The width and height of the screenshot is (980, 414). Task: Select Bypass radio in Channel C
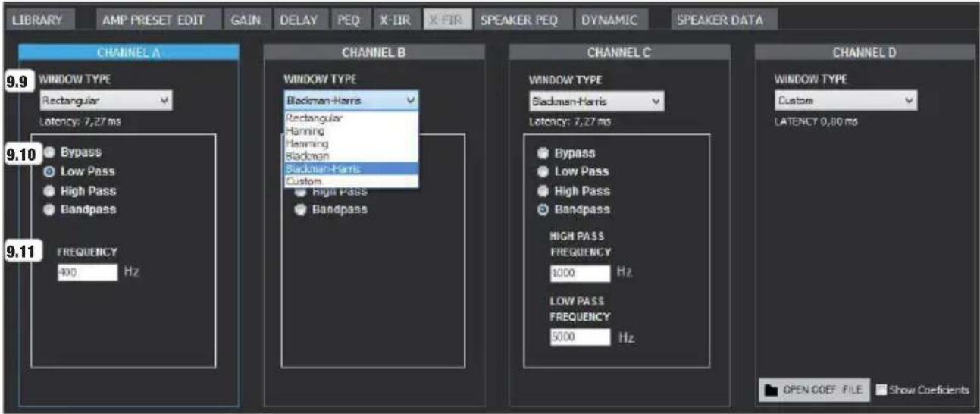click(541, 152)
